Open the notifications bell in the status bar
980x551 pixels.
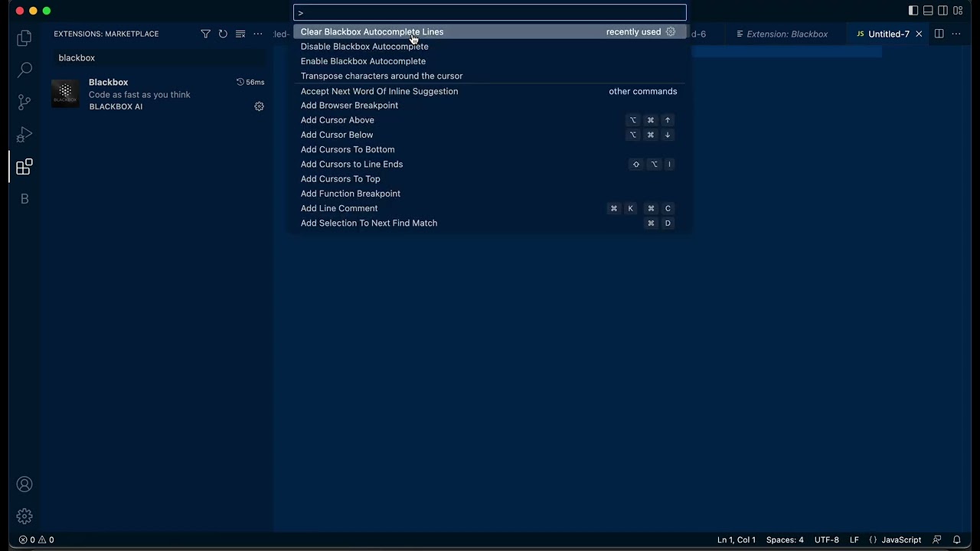click(x=957, y=540)
